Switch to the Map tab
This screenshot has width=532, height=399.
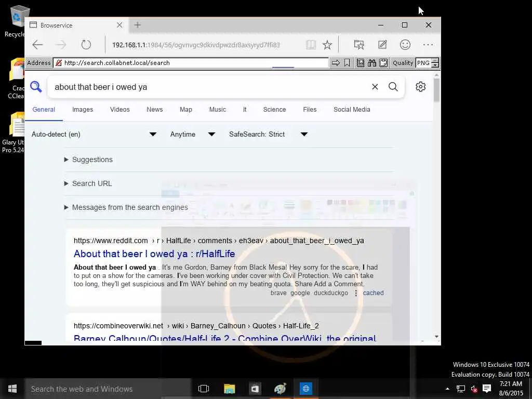(186, 110)
